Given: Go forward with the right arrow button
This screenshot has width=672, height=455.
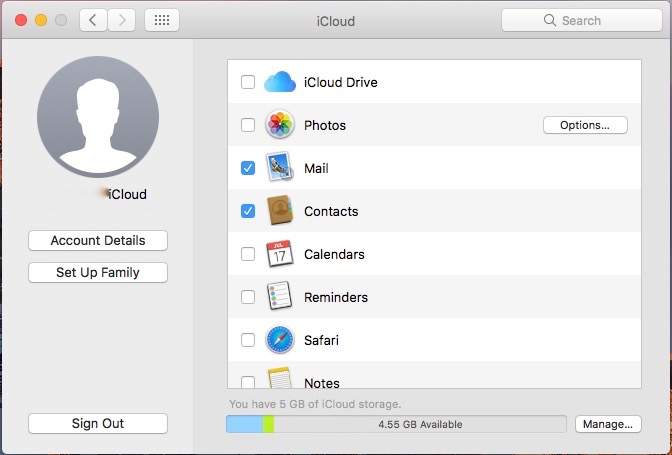Looking at the screenshot, I should (x=122, y=20).
